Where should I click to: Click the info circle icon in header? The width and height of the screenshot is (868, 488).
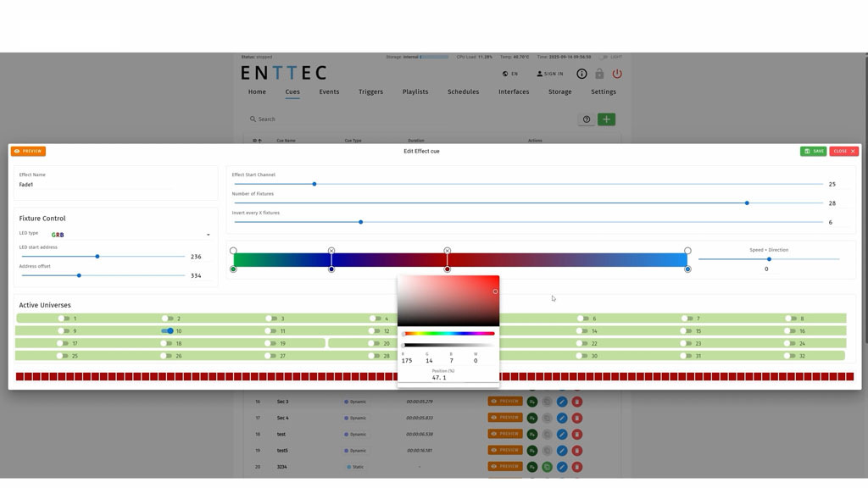click(581, 74)
